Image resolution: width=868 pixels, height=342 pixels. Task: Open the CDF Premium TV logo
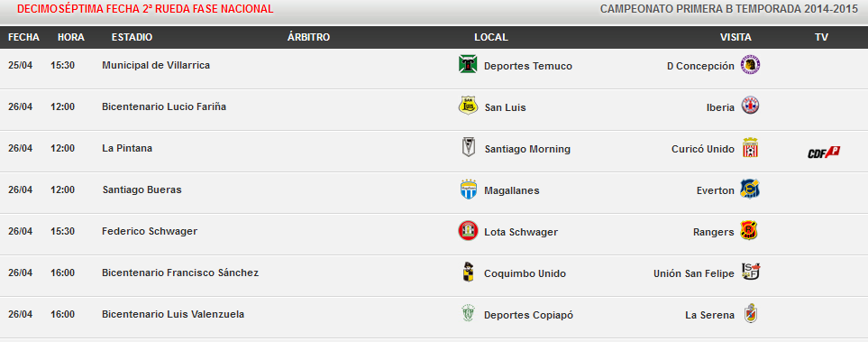click(824, 153)
